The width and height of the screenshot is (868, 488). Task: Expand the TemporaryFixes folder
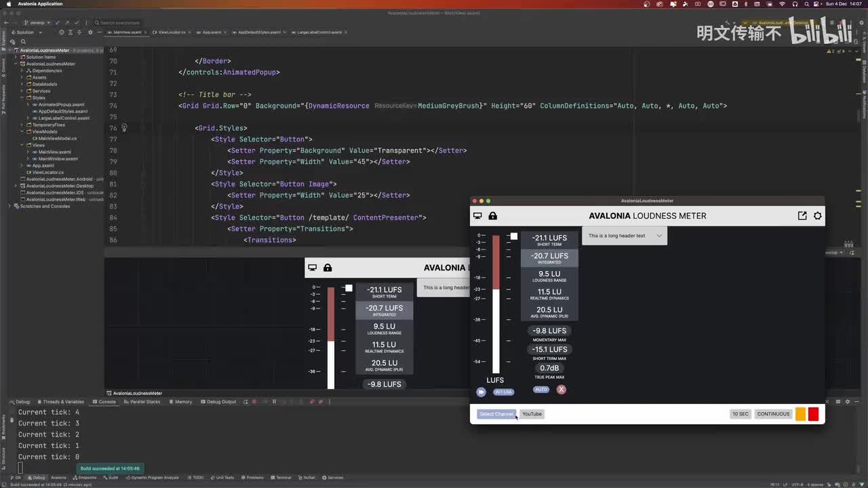click(x=22, y=125)
